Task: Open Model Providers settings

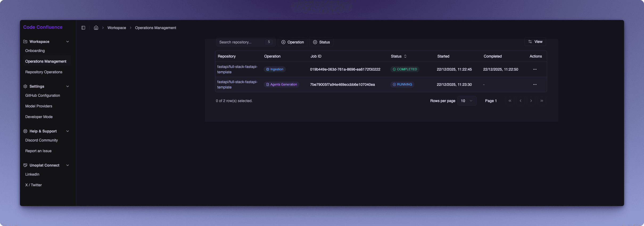Action: 39,106
